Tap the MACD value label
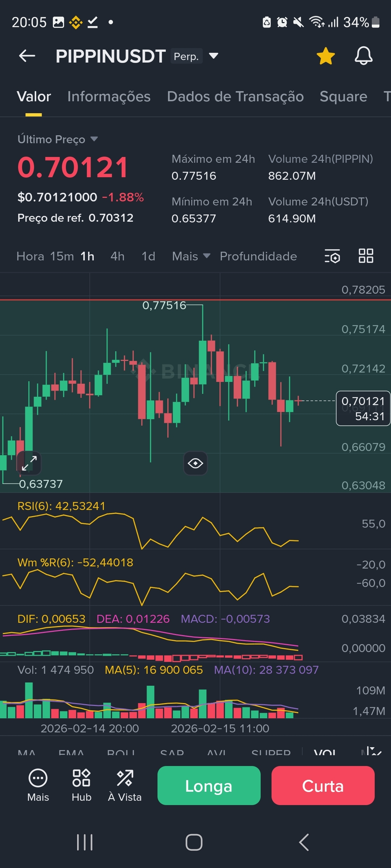This screenshot has width=391, height=868. (x=225, y=619)
